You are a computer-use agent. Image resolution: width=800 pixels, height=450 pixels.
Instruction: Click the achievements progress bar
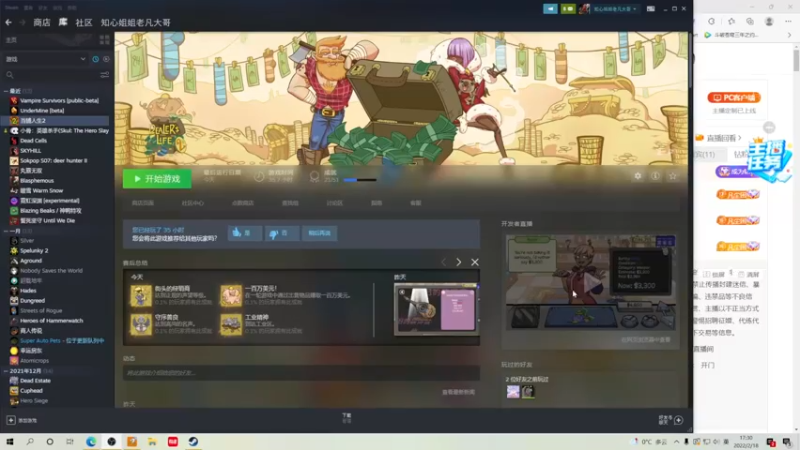pyautogui.click(x=360, y=180)
